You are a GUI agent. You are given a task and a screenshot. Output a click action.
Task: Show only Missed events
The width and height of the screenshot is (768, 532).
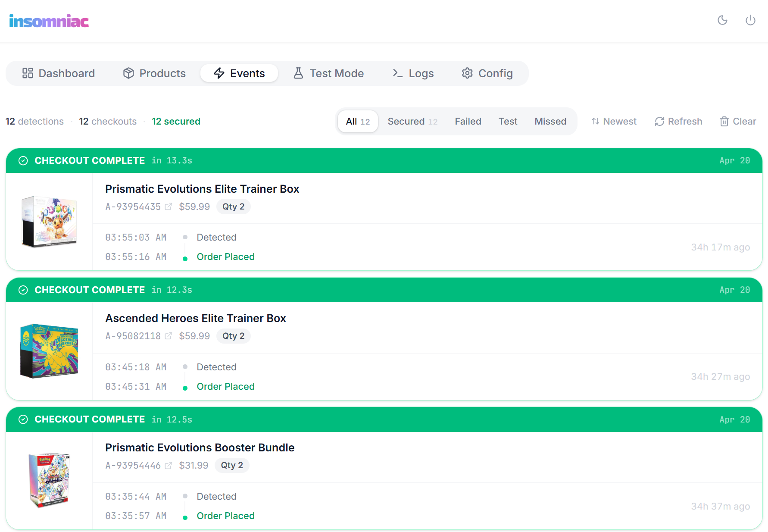(550, 122)
